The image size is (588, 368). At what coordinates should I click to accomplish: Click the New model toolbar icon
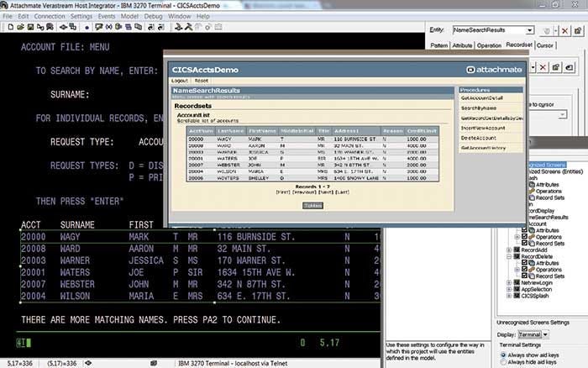coord(10,27)
